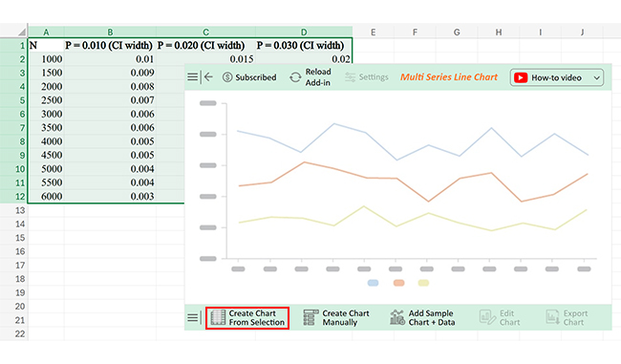
Task: Click cell with value 5000
Action: click(46, 169)
